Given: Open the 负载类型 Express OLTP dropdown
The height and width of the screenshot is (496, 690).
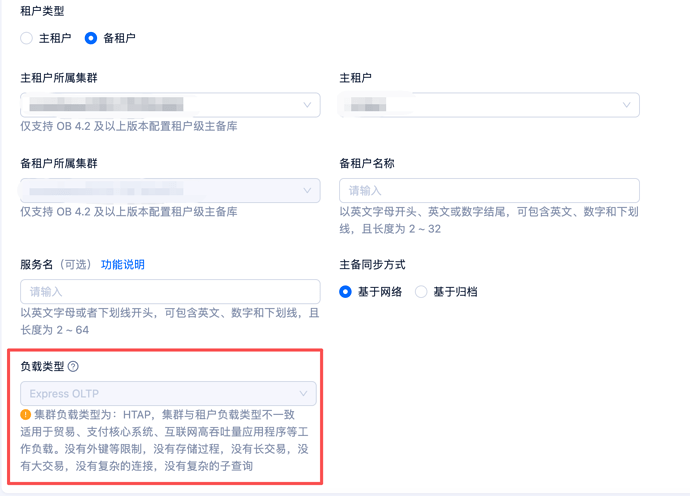Looking at the screenshot, I should [x=168, y=393].
